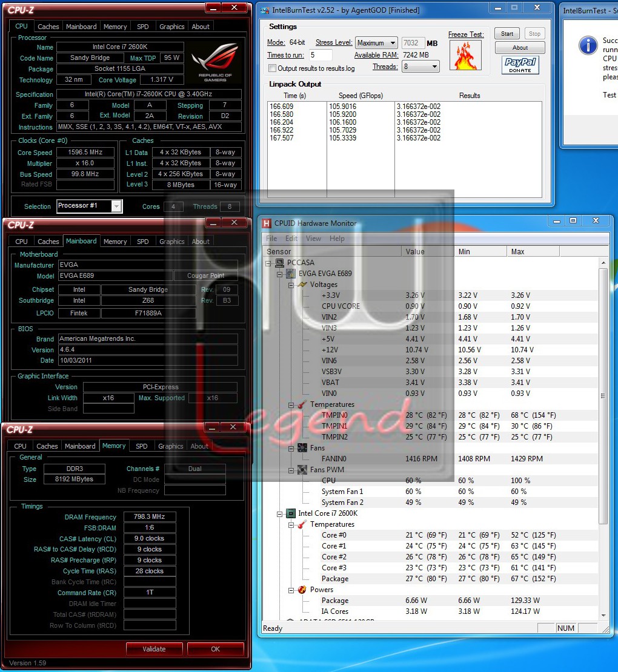Click the EVGA EVGA E689 motherboard icon
Viewport: 618px width, 672px height.
pyautogui.click(x=291, y=274)
